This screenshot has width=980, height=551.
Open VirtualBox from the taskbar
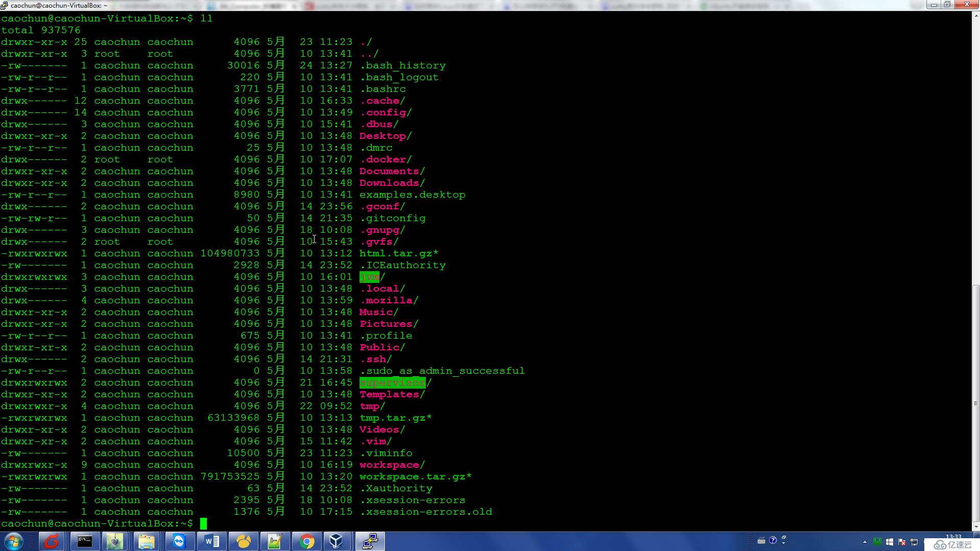click(x=336, y=541)
